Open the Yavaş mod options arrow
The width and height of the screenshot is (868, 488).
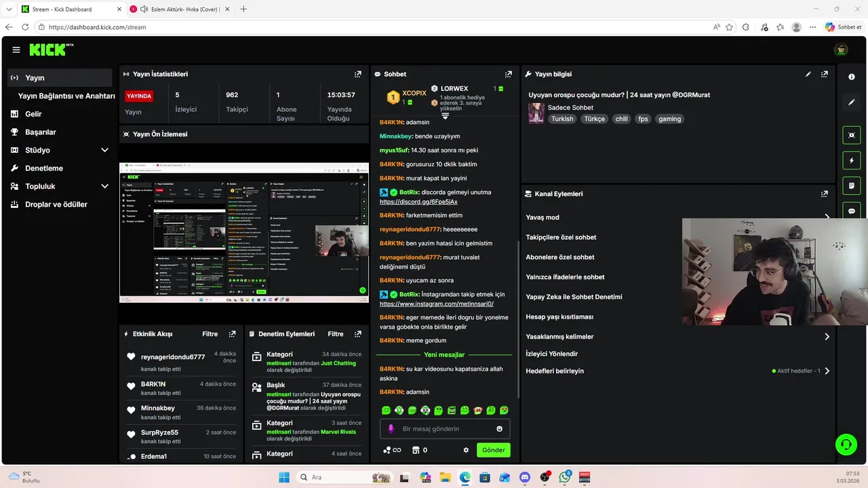tap(827, 218)
